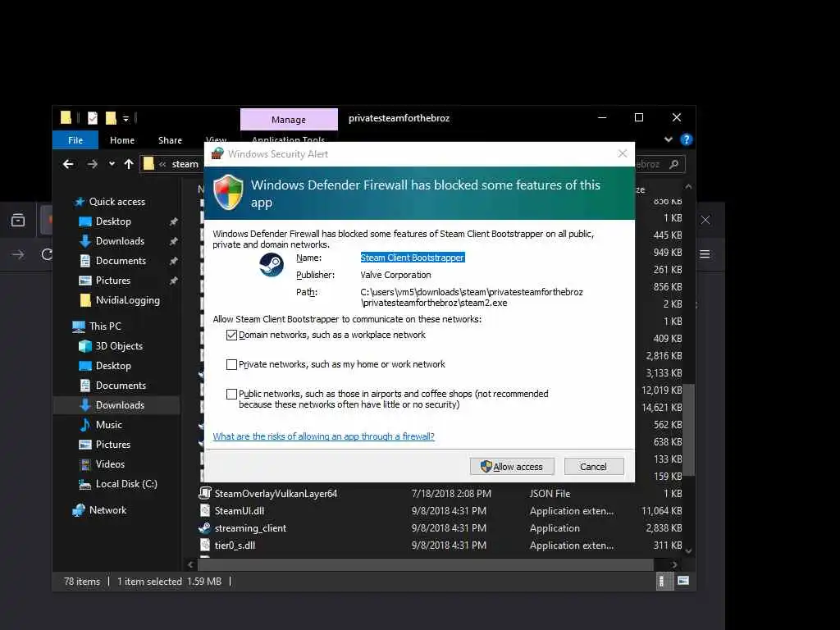
Task: Open Music folder in sidebar
Action: point(109,425)
